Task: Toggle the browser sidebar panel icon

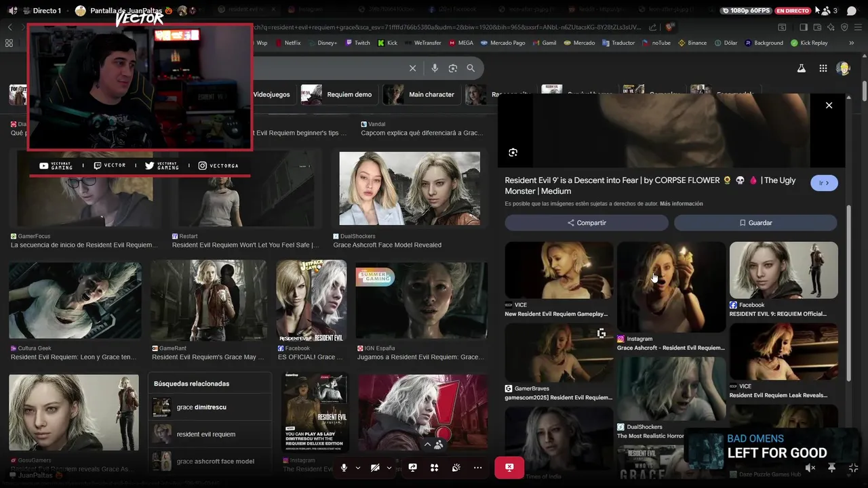Action: (x=804, y=27)
